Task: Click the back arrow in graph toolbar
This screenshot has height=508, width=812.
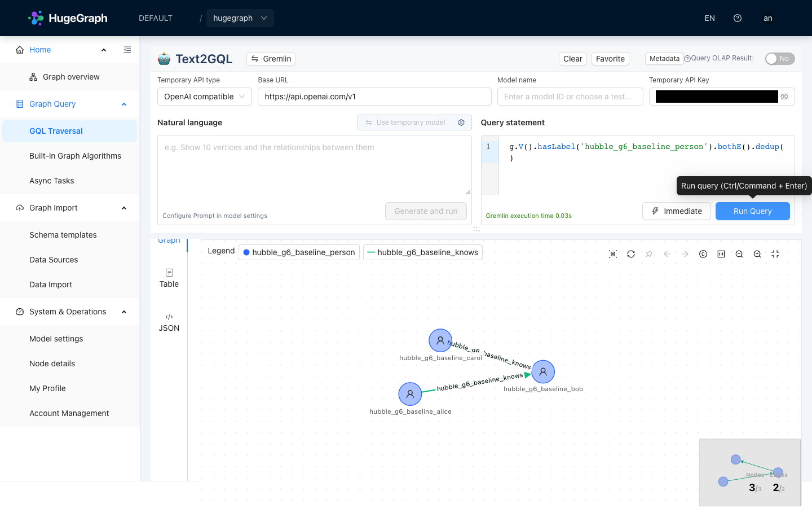Action: 667,254
